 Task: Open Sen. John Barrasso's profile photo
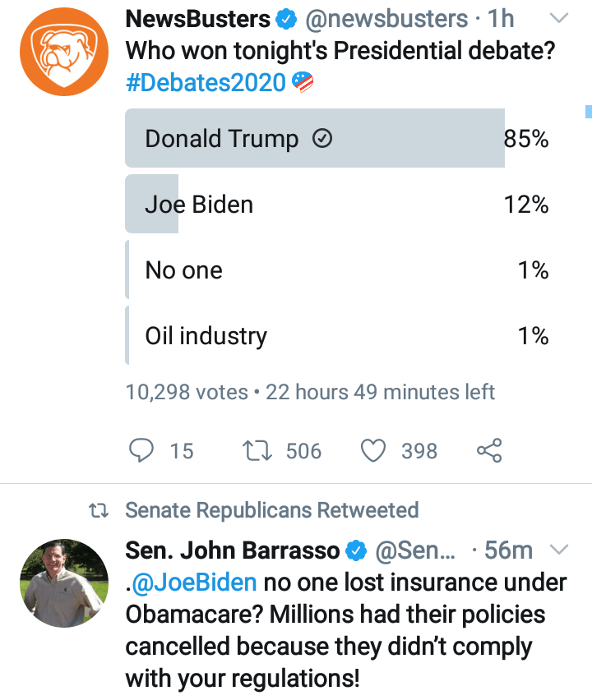click(65, 583)
